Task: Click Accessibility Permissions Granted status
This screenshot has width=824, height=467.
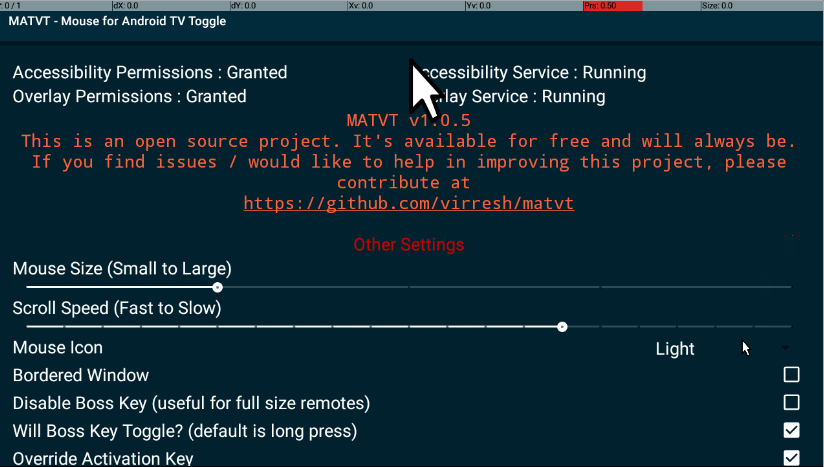Action: coord(150,72)
